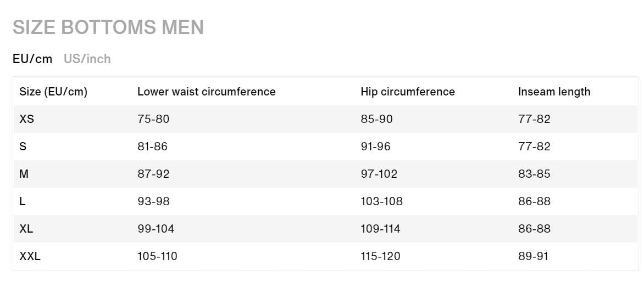Click the 109-114 hip value for XL
The height and width of the screenshot is (282, 644).
point(380,229)
